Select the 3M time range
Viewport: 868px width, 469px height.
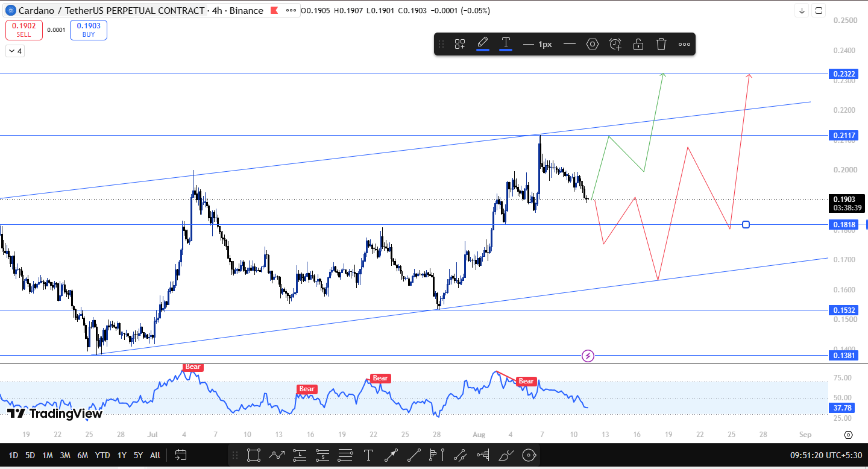65,455
